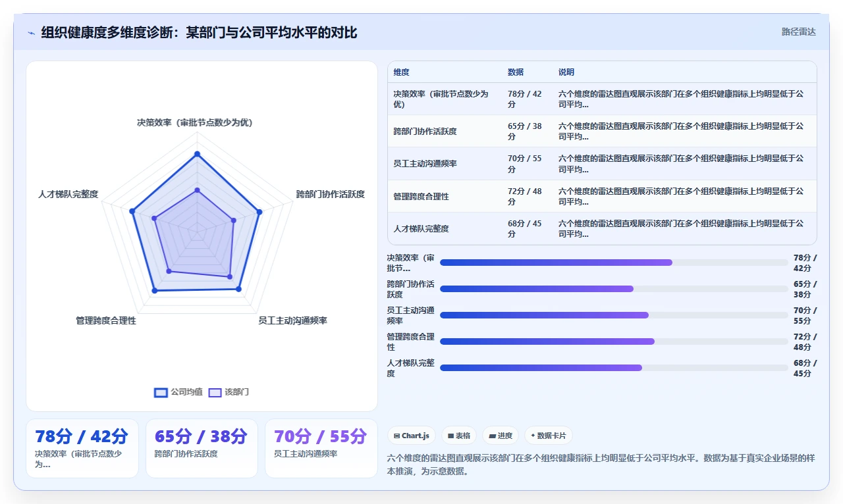Click the 人才梯队完整度 progress bar
Viewport: 843px width, 504px height.
[614, 368]
